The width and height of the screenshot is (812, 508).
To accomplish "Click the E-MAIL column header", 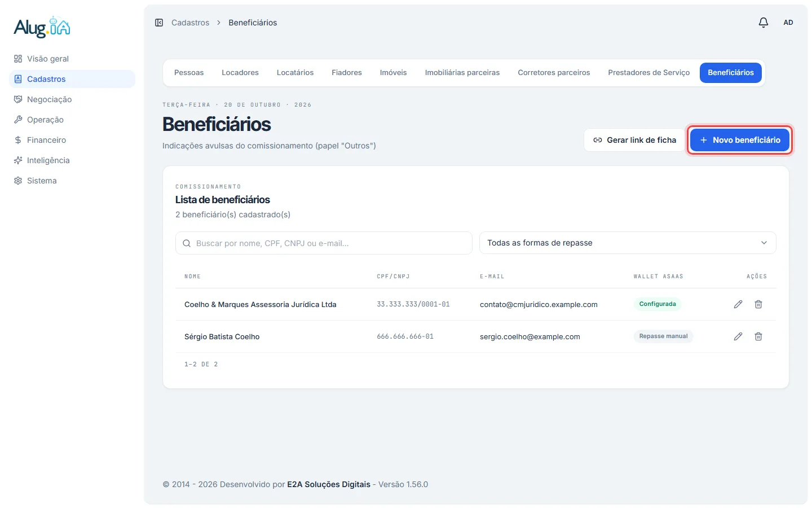I will coord(492,277).
